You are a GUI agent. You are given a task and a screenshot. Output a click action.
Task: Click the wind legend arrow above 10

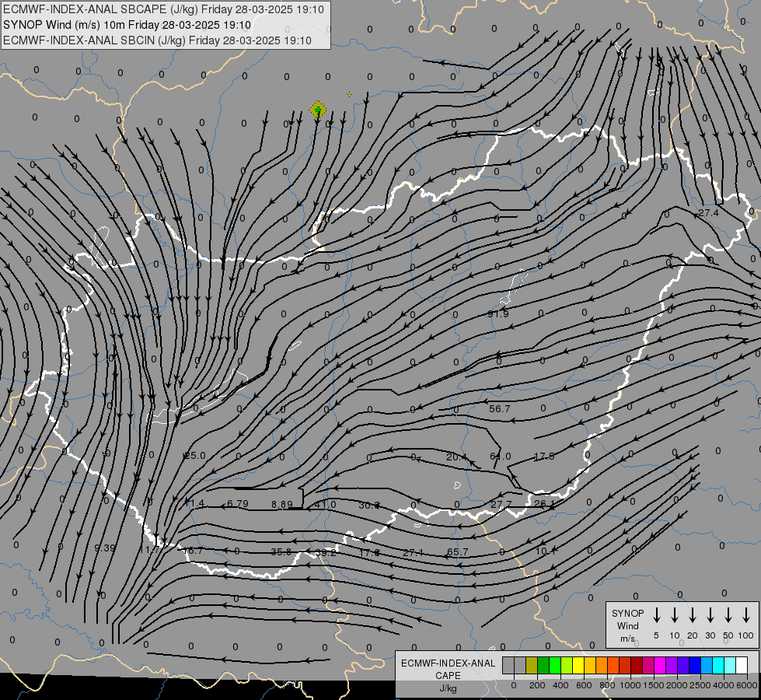[x=674, y=614]
